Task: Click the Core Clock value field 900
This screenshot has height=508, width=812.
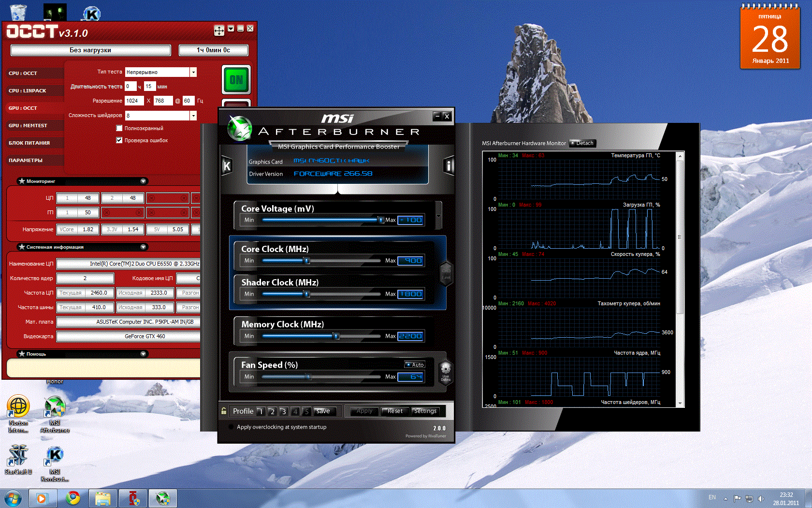Action: (x=411, y=261)
